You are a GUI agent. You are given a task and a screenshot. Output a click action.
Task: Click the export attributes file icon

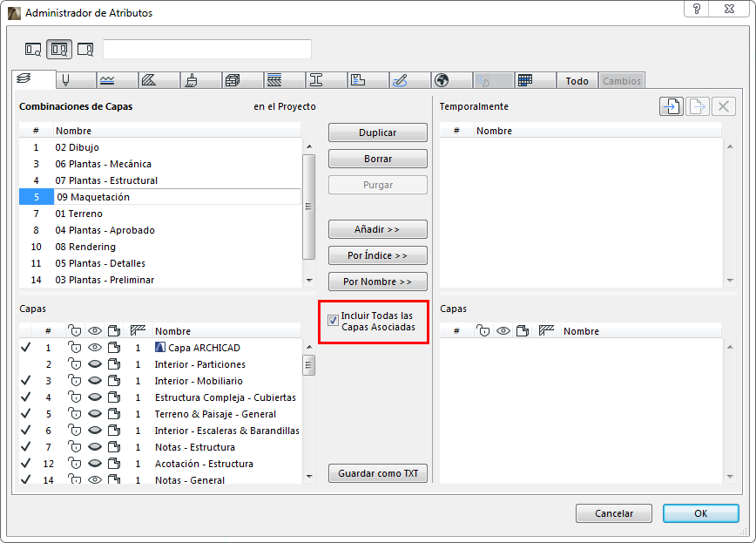coord(698,106)
